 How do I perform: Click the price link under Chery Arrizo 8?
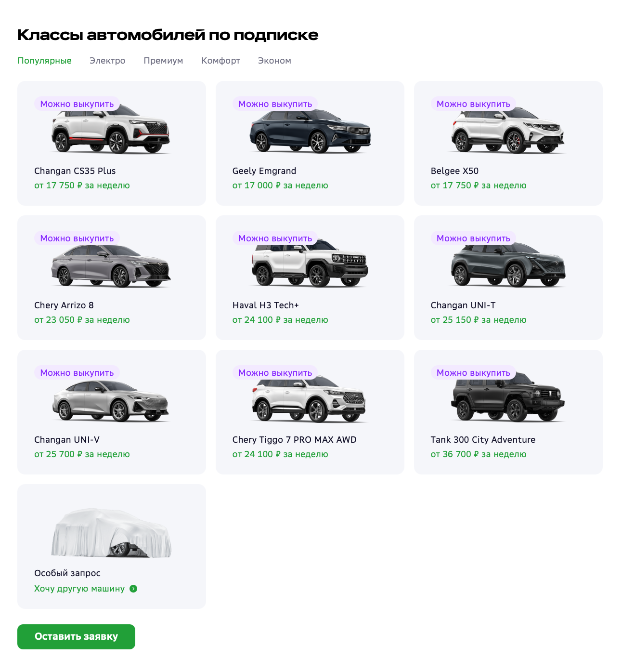point(82,319)
